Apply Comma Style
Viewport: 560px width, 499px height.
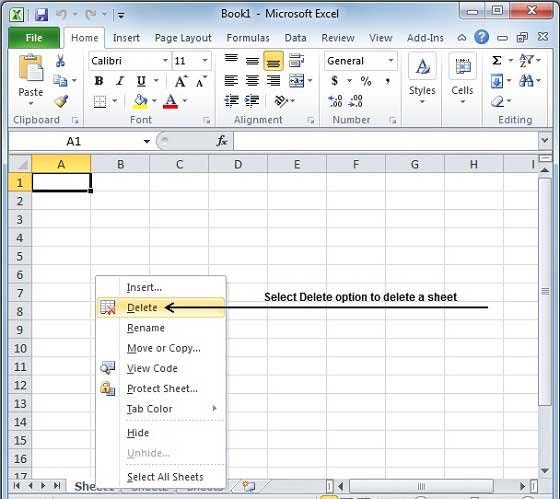pyautogui.click(x=388, y=81)
